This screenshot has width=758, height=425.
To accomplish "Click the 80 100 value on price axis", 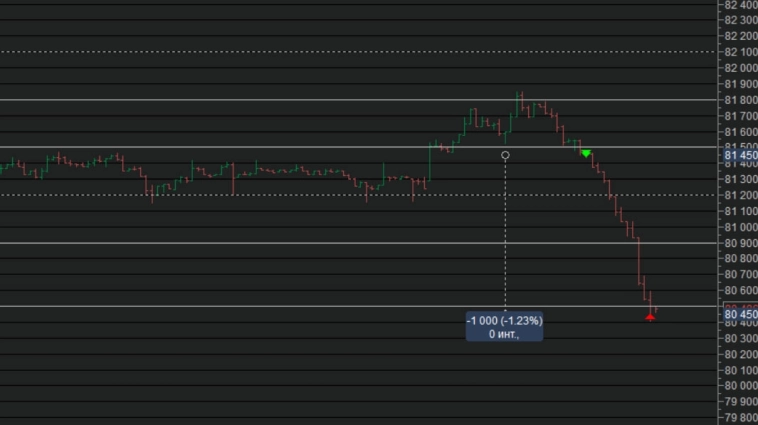I will coord(741,370).
